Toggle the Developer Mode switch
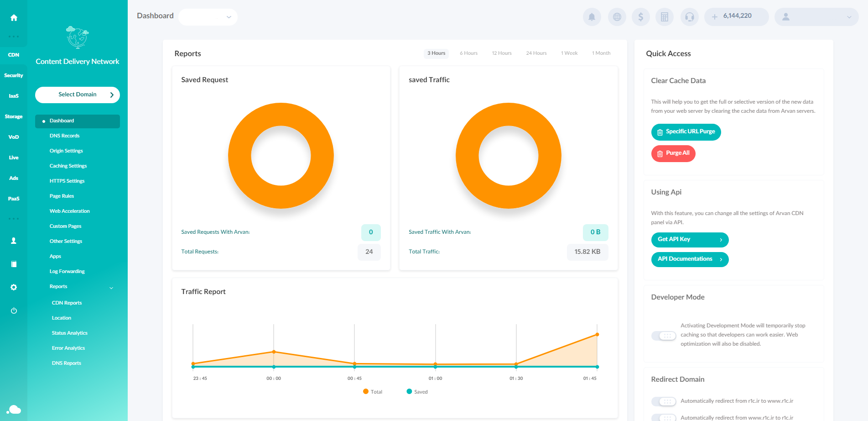868x421 pixels. (x=664, y=336)
